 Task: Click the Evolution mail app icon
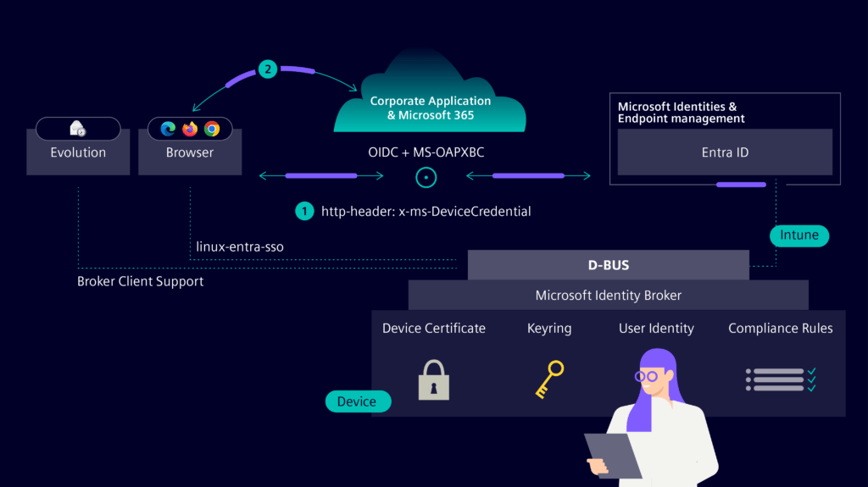77,129
